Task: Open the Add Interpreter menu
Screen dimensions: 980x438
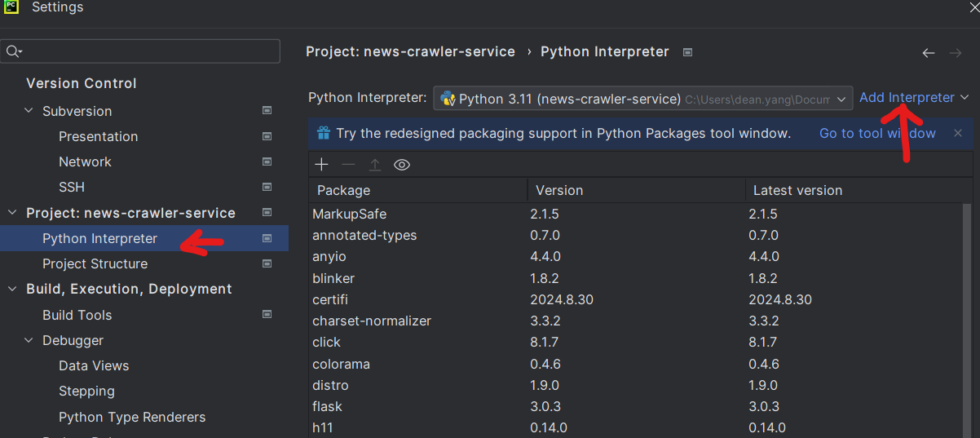Action: (x=913, y=97)
